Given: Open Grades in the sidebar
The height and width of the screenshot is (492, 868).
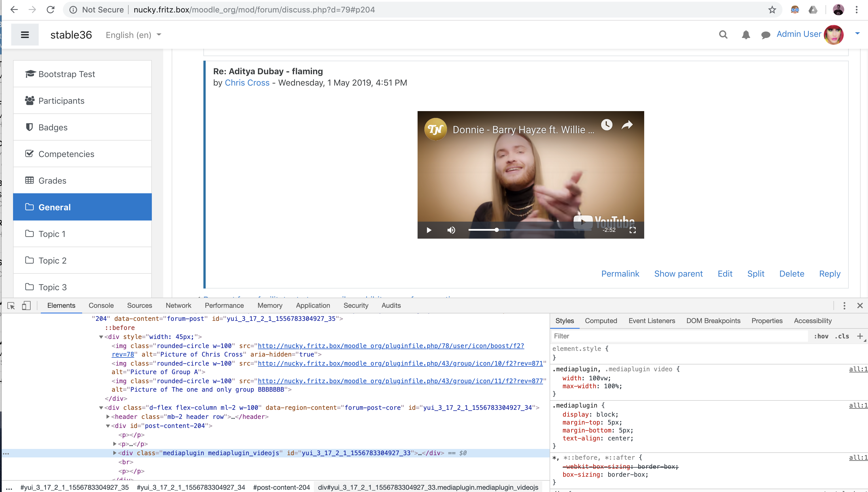Looking at the screenshot, I should (82, 181).
